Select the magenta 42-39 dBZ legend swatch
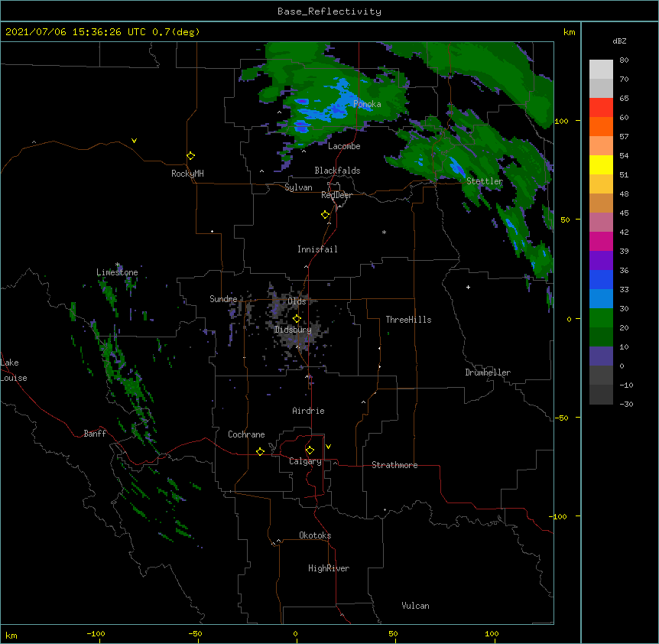The image size is (659, 644). [x=601, y=241]
